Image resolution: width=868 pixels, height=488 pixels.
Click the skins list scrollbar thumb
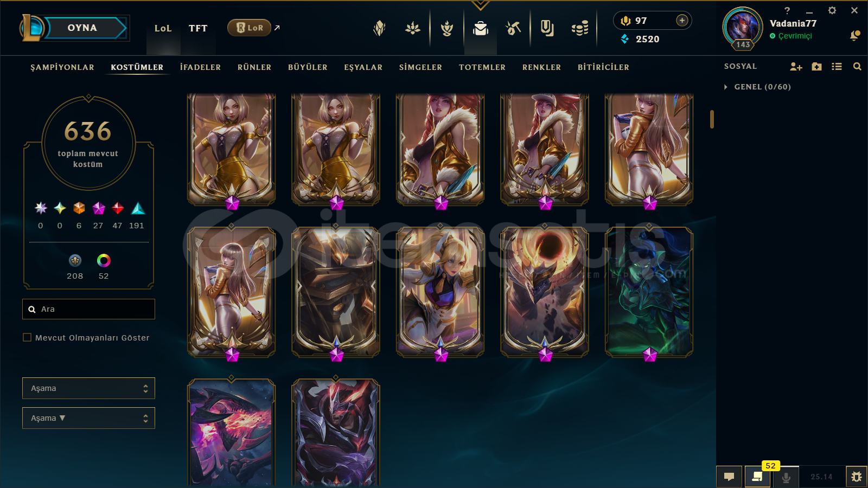712,119
